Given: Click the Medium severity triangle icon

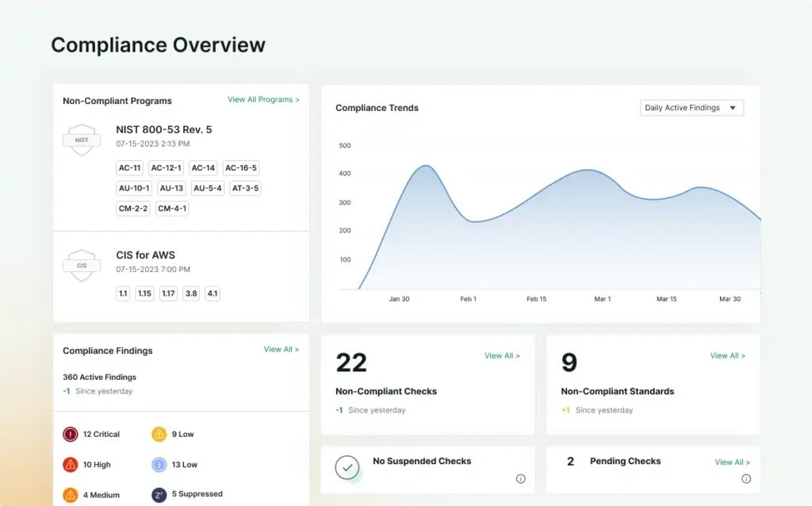Looking at the screenshot, I should click(70, 494).
